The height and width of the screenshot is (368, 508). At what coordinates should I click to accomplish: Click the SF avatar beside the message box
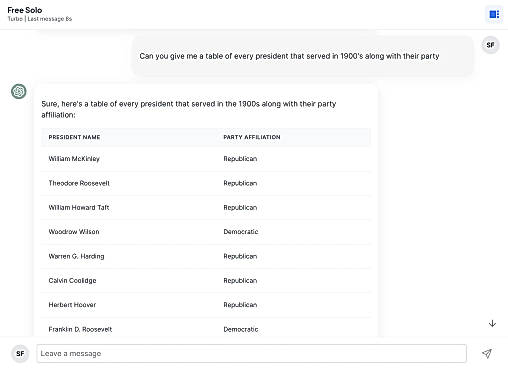point(20,353)
